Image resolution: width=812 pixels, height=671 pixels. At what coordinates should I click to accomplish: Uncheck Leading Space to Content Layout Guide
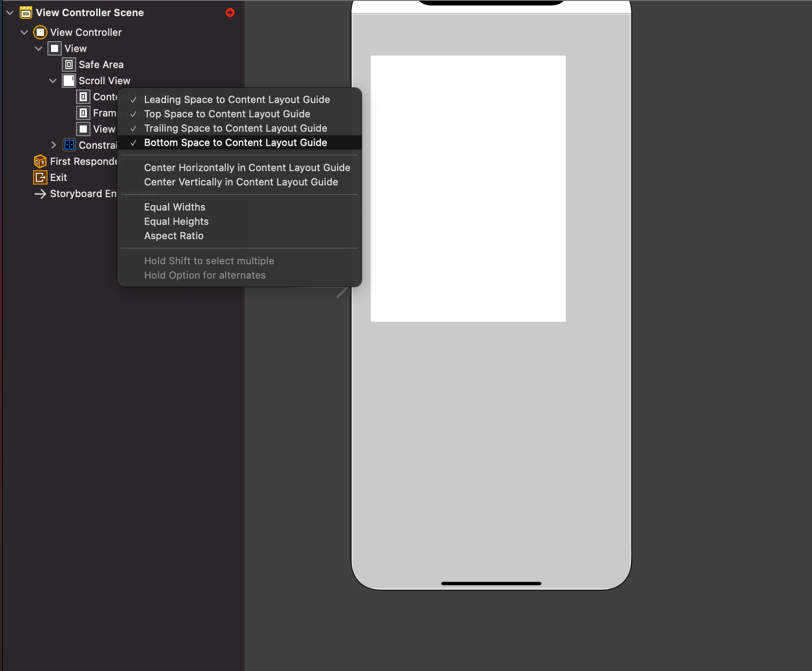tap(239, 99)
